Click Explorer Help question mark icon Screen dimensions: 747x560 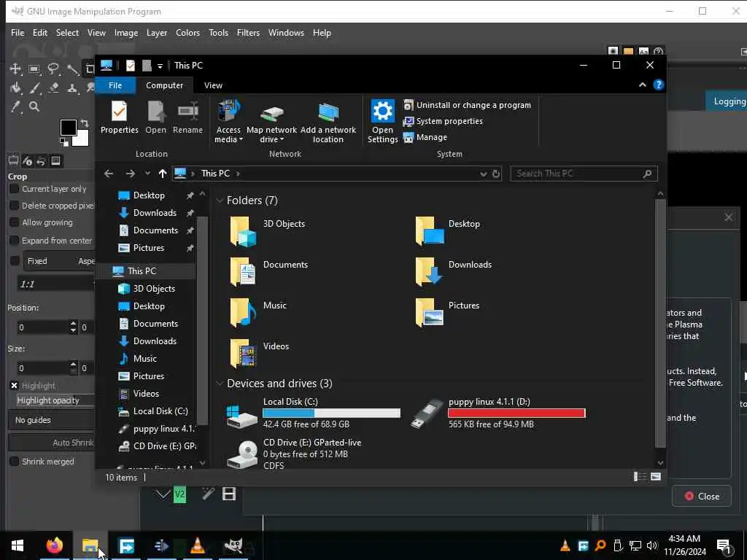659,85
